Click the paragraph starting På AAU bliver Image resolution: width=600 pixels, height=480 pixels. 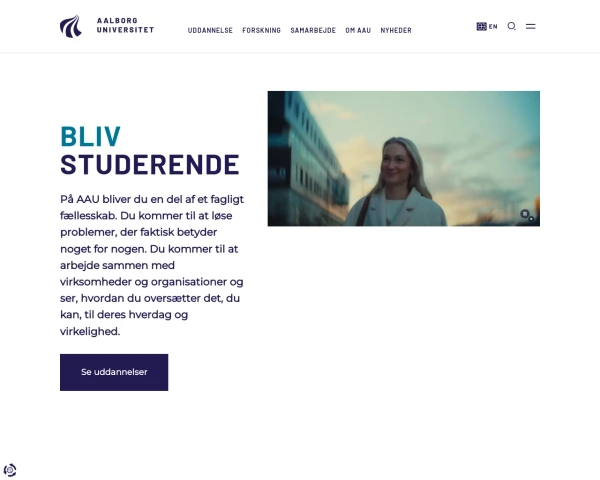[x=152, y=265]
